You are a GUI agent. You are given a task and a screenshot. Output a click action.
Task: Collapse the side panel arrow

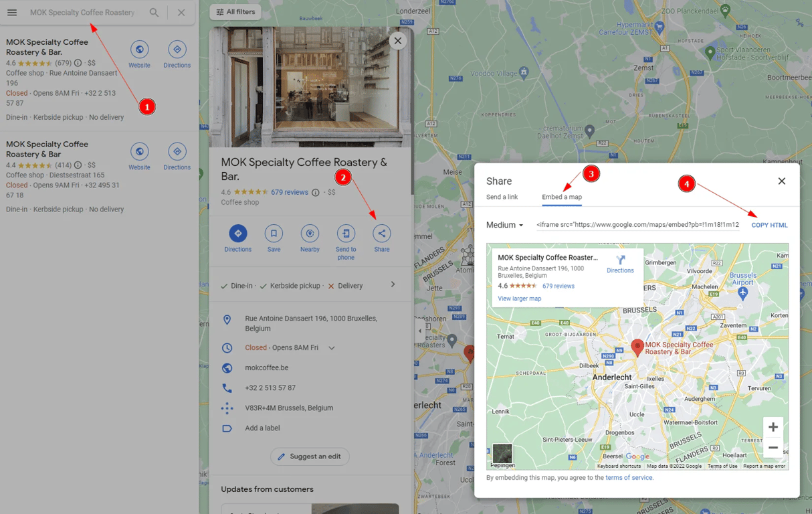[x=420, y=331]
